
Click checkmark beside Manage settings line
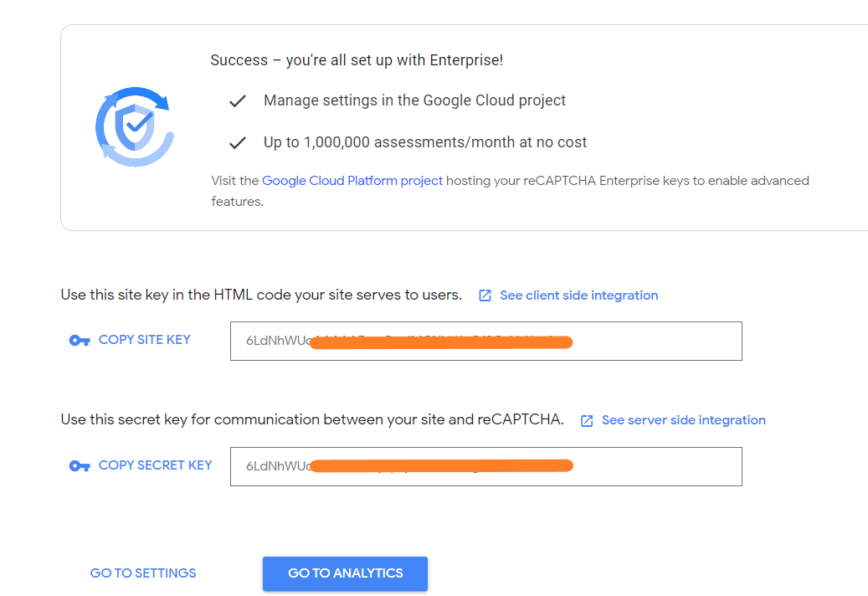pyautogui.click(x=238, y=100)
